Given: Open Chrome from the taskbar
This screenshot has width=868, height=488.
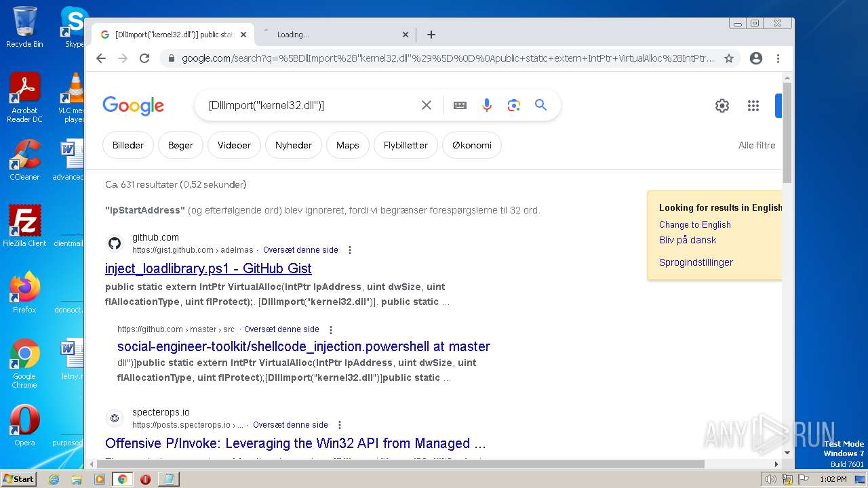Looking at the screenshot, I should (x=123, y=479).
